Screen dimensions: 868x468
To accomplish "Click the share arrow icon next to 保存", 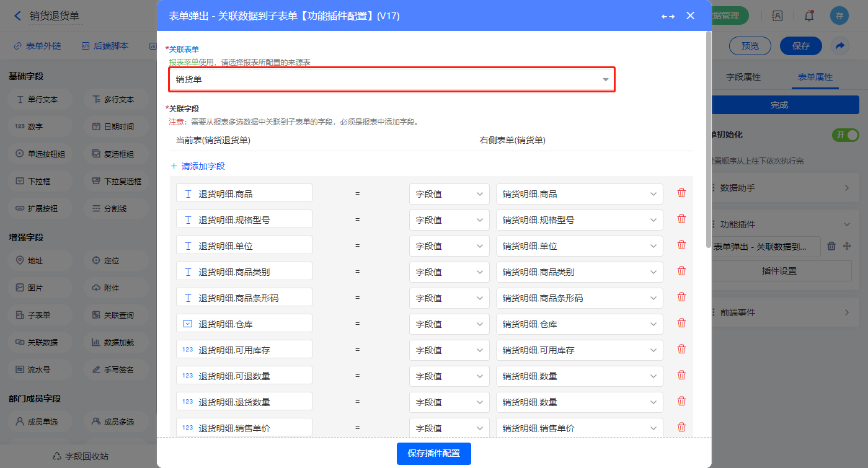I will click(839, 46).
